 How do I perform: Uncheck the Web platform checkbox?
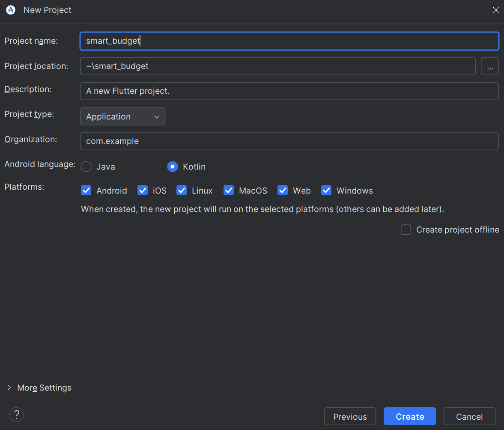tap(283, 190)
